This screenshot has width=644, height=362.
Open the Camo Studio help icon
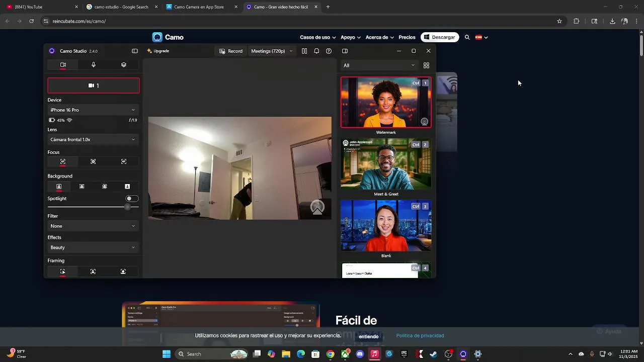point(329,51)
